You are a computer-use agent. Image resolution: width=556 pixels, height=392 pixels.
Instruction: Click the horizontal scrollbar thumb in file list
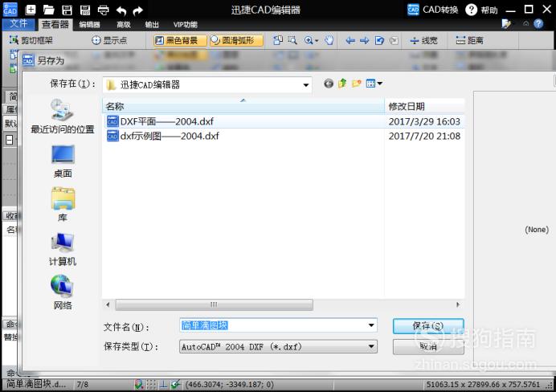coord(214,304)
